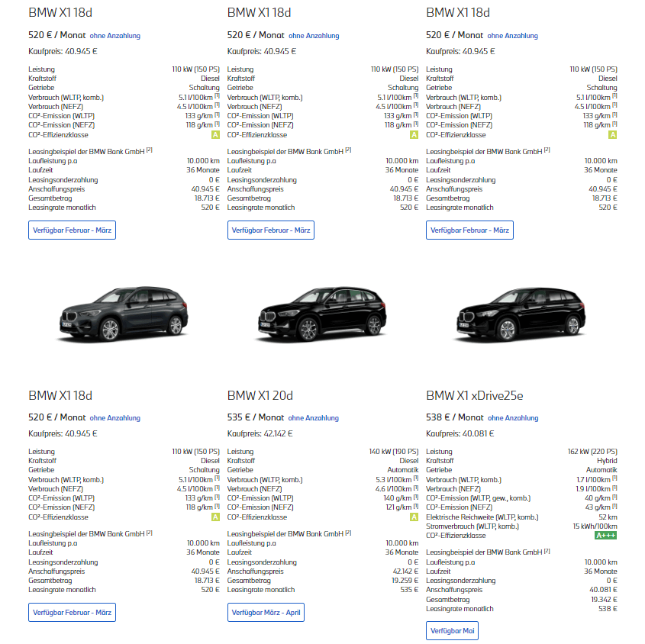The width and height of the screenshot is (645, 644).
Task: Click the 'BMW X1 18d' heading below the grey car
Action: 60,395
